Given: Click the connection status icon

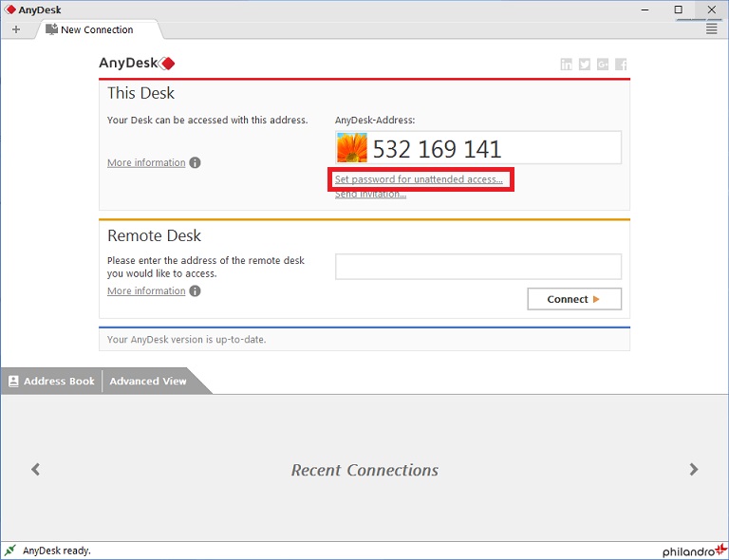Looking at the screenshot, I should click(10, 551).
